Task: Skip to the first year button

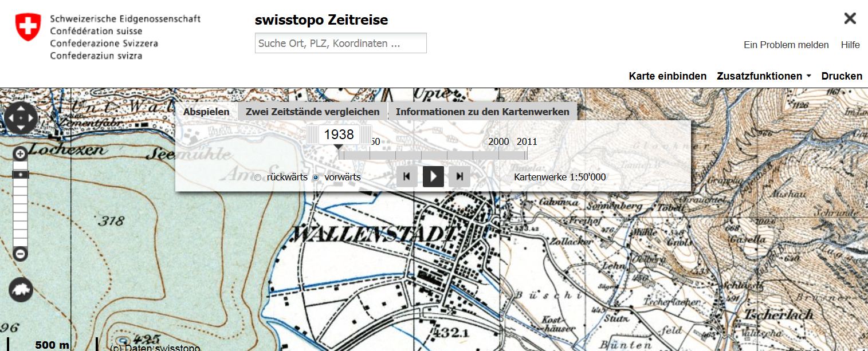Action: coord(407,177)
